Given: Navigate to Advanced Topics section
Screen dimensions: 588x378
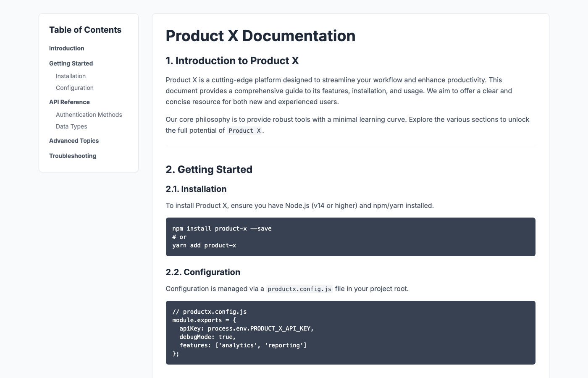Looking at the screenshot, I should pos(74,141).
